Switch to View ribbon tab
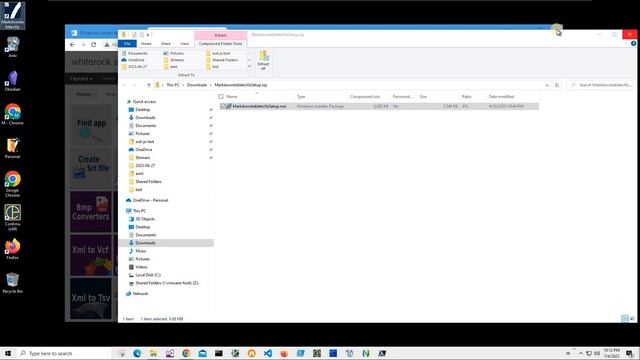This screenshot has width=640, height=360. point(184,43)
